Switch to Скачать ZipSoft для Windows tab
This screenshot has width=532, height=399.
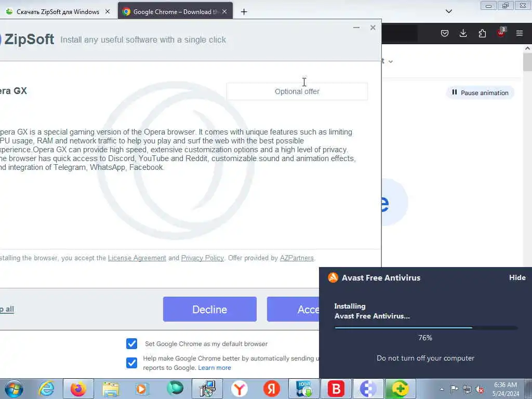[58, 12]
